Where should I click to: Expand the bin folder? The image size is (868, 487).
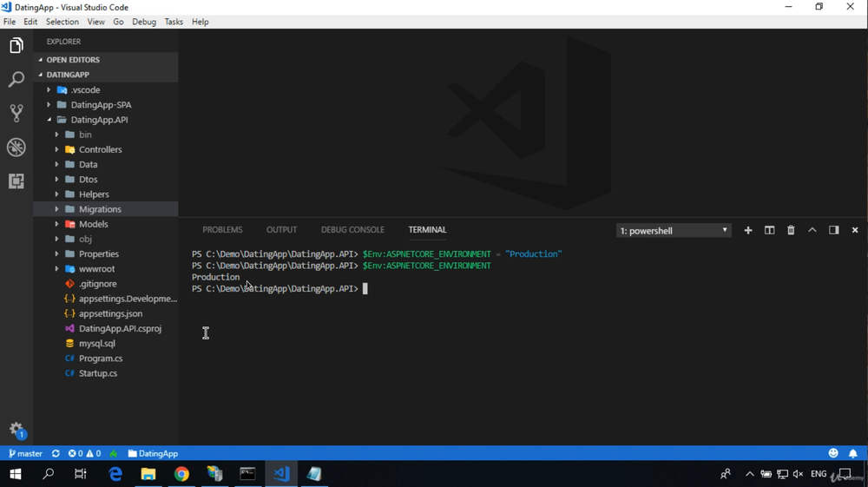[x=85, y=135]
